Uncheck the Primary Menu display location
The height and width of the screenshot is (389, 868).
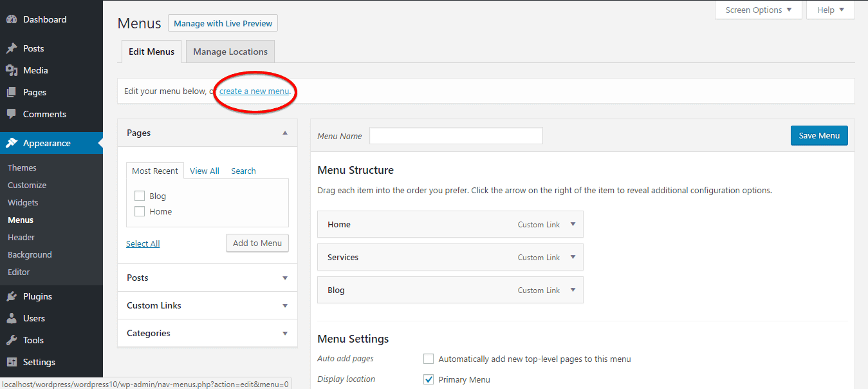429,380
